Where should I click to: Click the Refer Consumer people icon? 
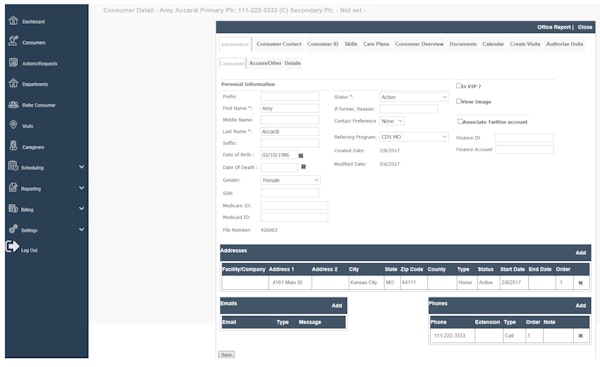(13, 104)
